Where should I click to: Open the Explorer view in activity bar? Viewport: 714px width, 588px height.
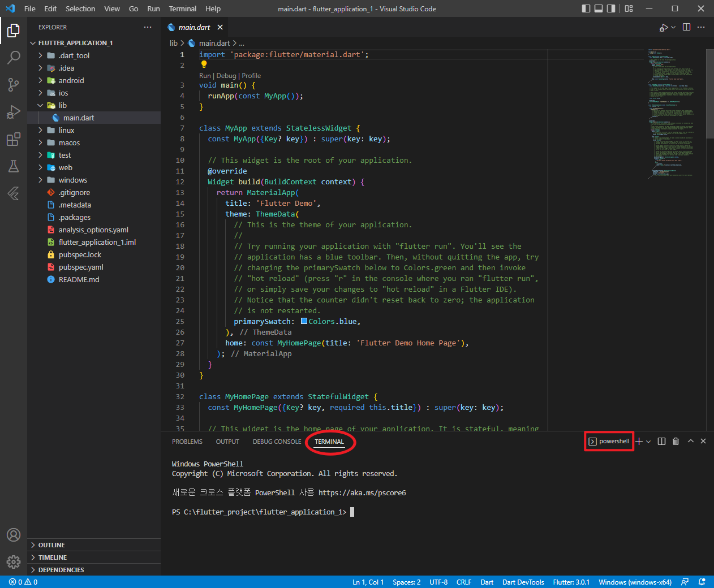(14, 30)
